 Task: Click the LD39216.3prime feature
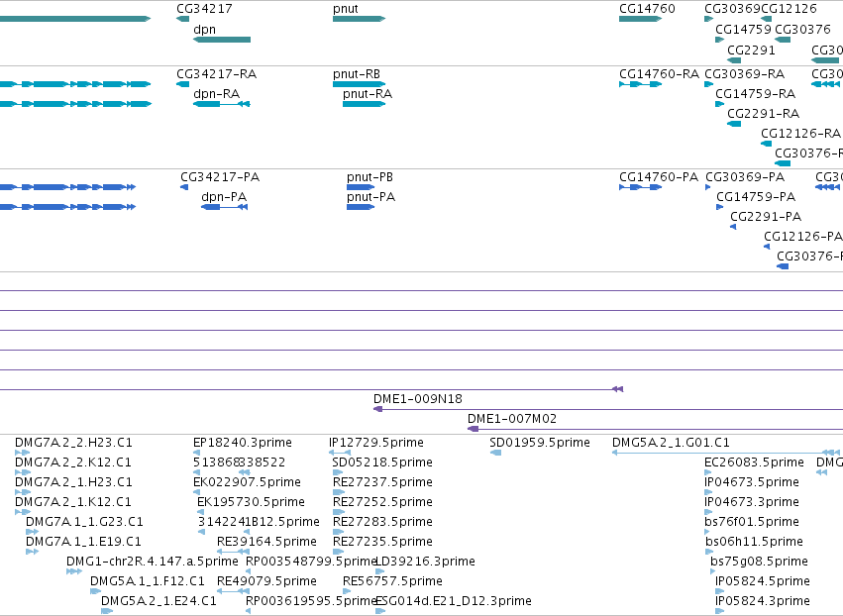coord(380,571)
